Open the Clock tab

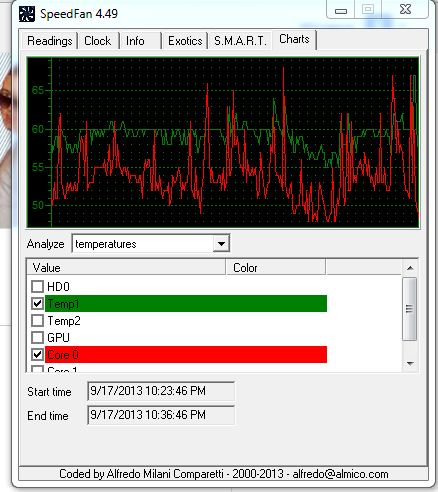(98, 41)
